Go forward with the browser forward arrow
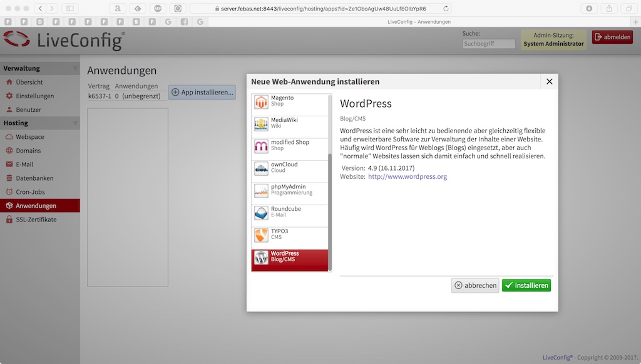 pos(51,8)
